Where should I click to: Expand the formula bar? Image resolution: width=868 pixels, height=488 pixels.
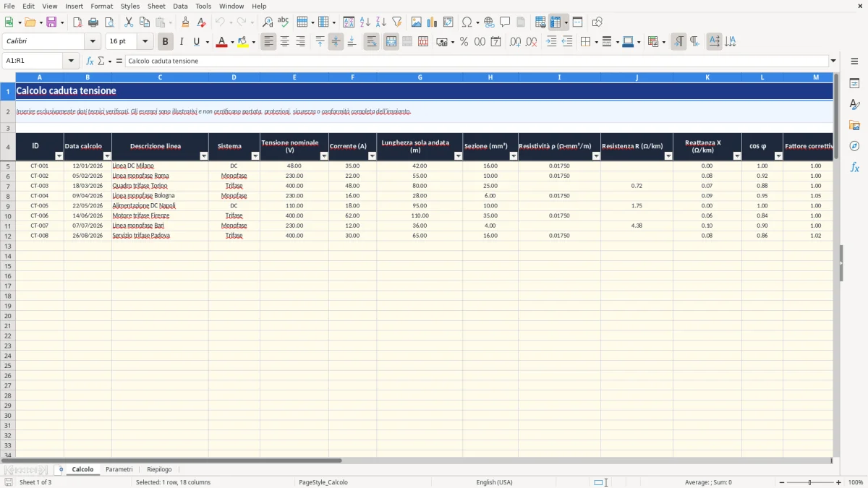click(x=833, y=61)
